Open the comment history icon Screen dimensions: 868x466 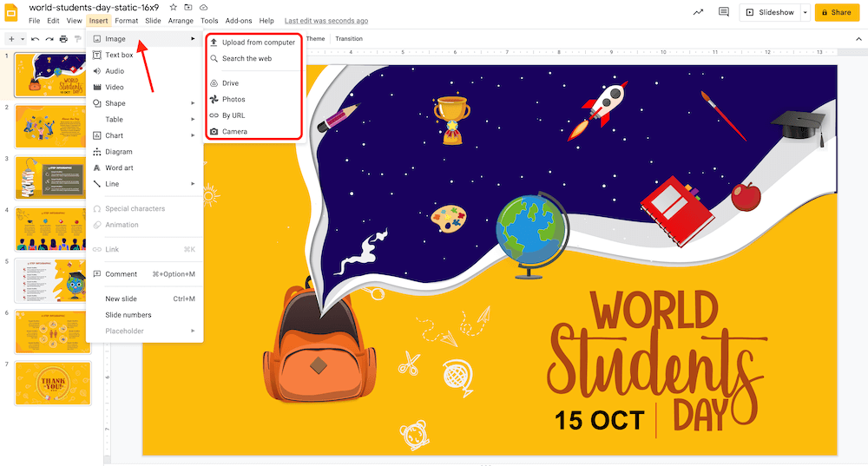click(724, 12)
